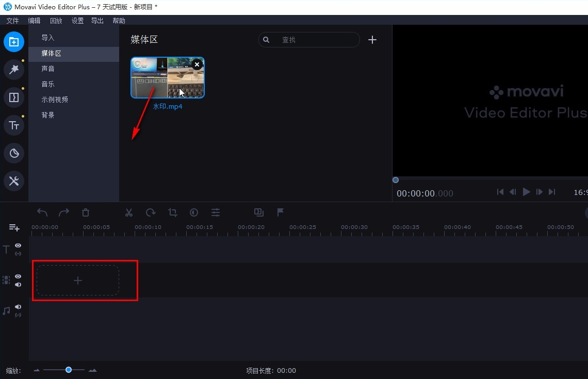Open the 编辑 menu
The image size is (588, 379).
(34, 21)
